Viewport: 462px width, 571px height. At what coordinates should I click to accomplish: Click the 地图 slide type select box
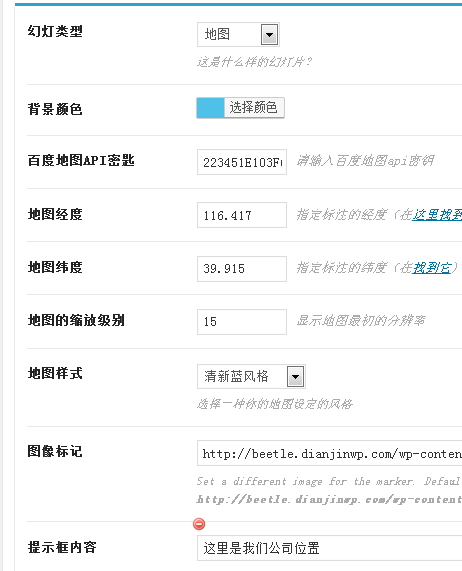(x=238, y=35)
